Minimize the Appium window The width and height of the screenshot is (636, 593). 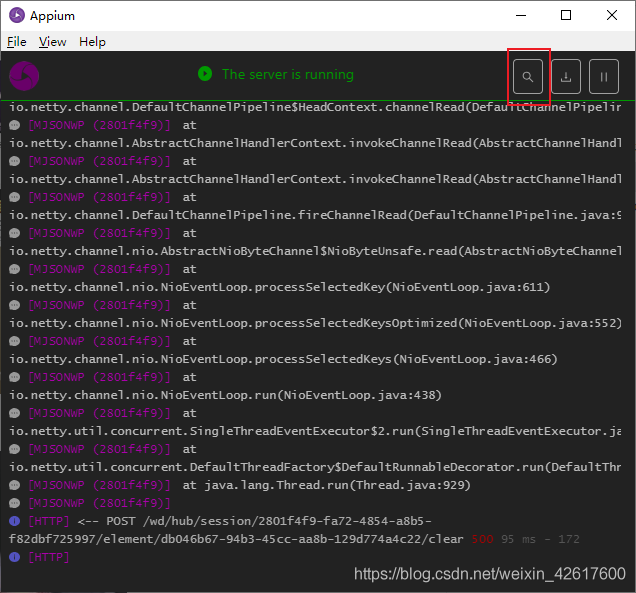(520, 15)
